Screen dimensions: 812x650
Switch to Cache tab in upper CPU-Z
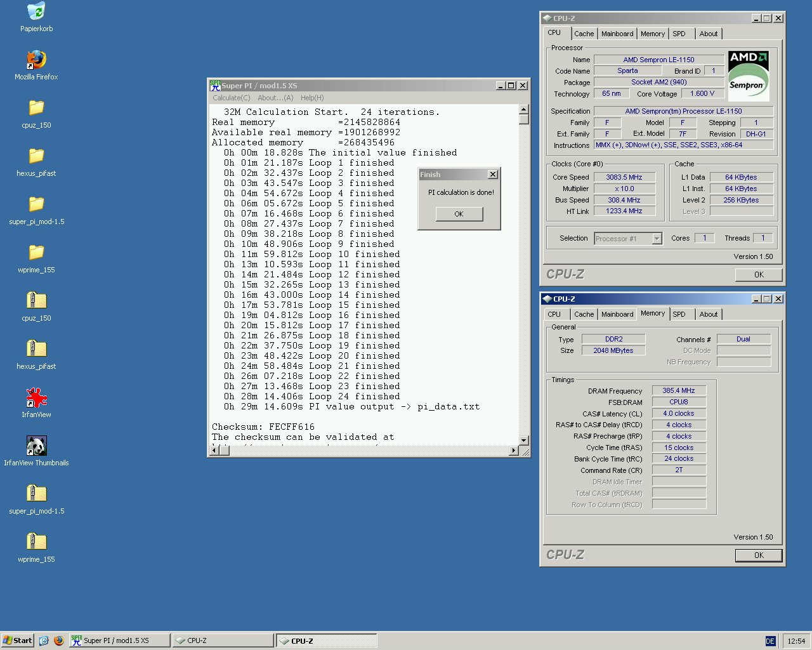point(584,34)
